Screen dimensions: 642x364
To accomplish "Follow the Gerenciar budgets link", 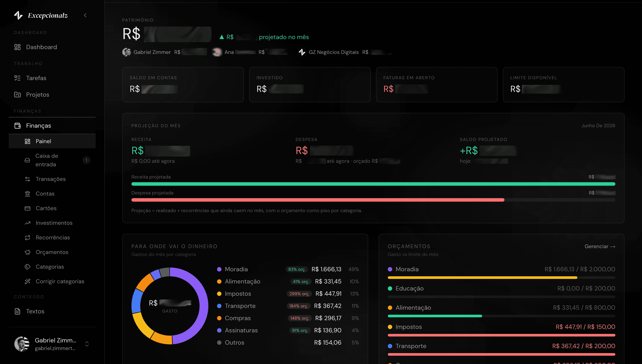I will coord(600,246).
